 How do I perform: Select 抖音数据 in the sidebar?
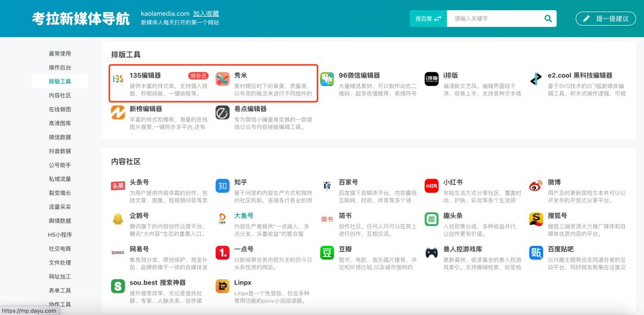(x=60, y=151)
